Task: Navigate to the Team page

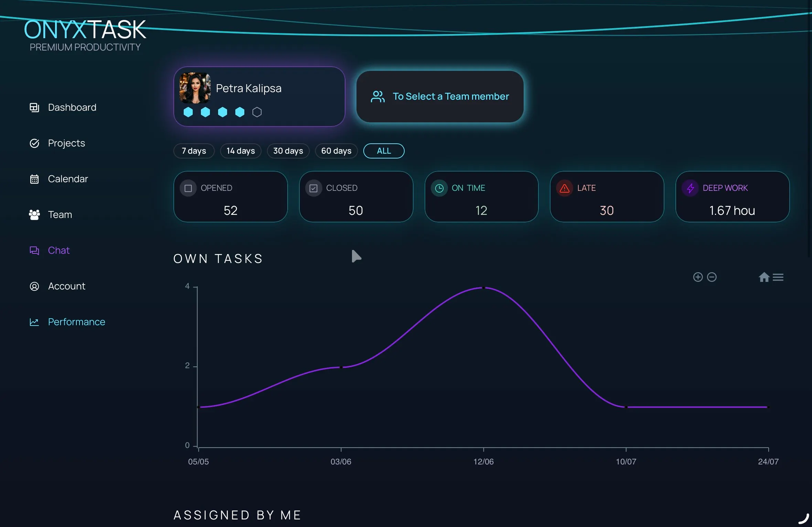Action: click(x=60, y=215)
